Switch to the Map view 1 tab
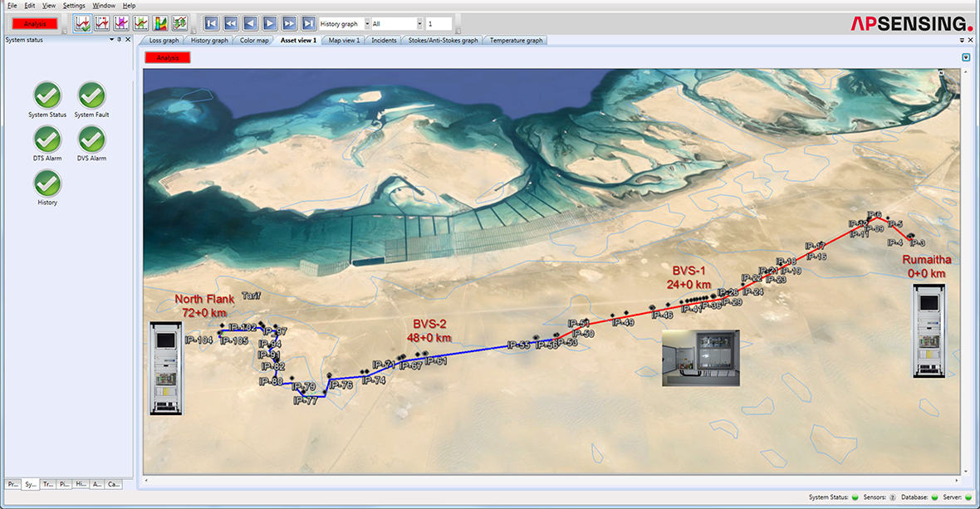The width and height of the screenshot is (980, 509). pyautogui.click(x=344, y=41)
